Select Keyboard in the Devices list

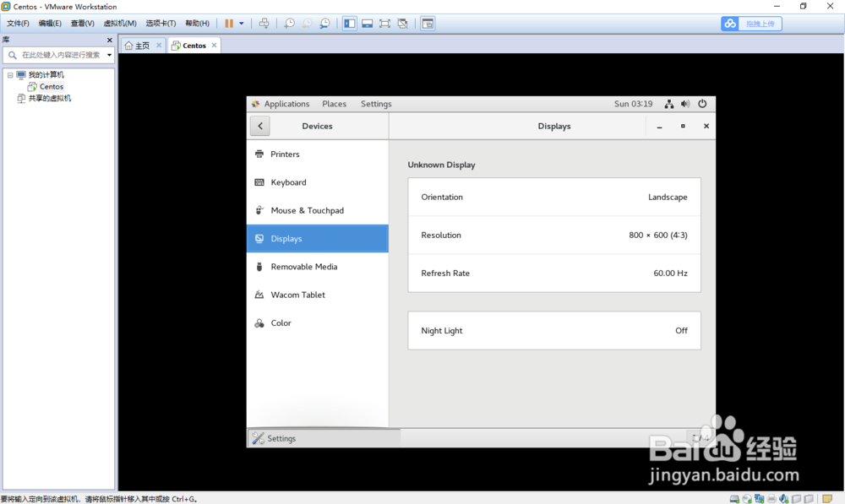pyautogui.click(x=318, y=182)
